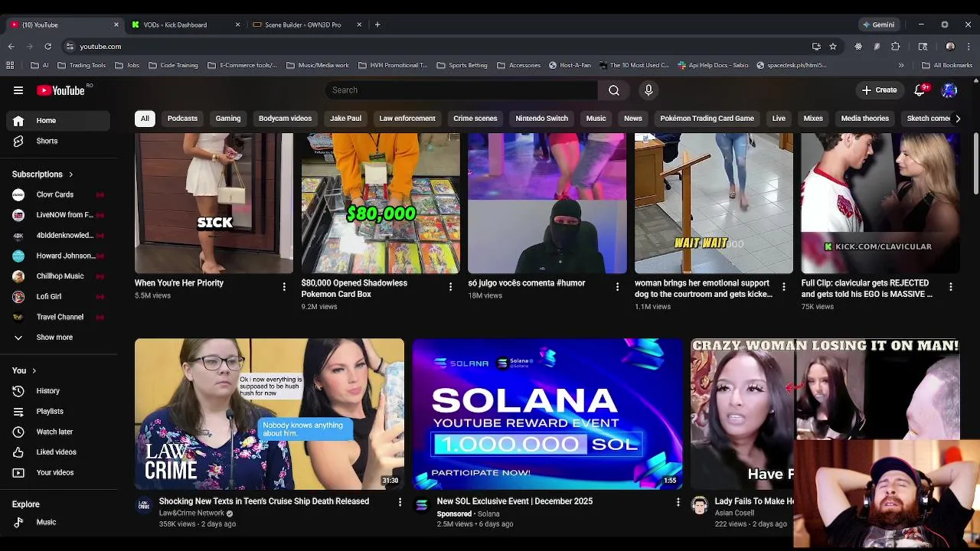This screenshot has height=551, width=980.
Task: Open Chillhop Music subscription channel
Action: point(58,276)
